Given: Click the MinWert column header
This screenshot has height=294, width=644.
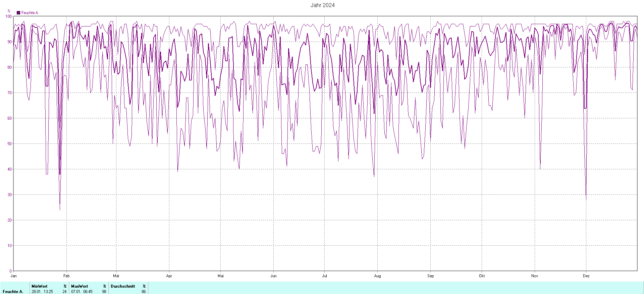Looking at the screenshot, I should pos(40,286).
